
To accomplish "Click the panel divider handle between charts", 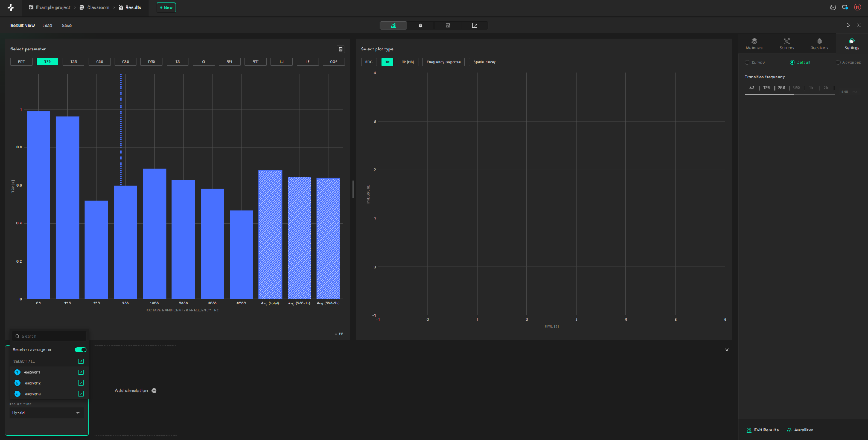I will [x=353, y=189].
